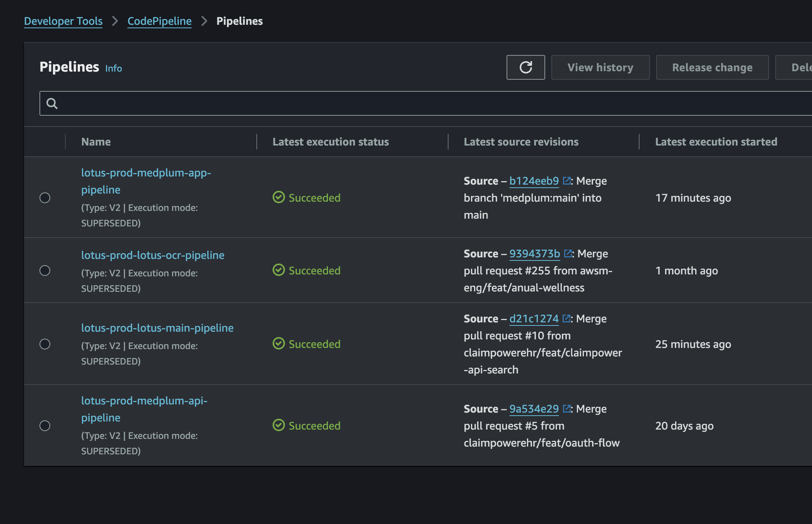Click Succeeded check icon for medplum-api pipeline

(x=278, y=425)
